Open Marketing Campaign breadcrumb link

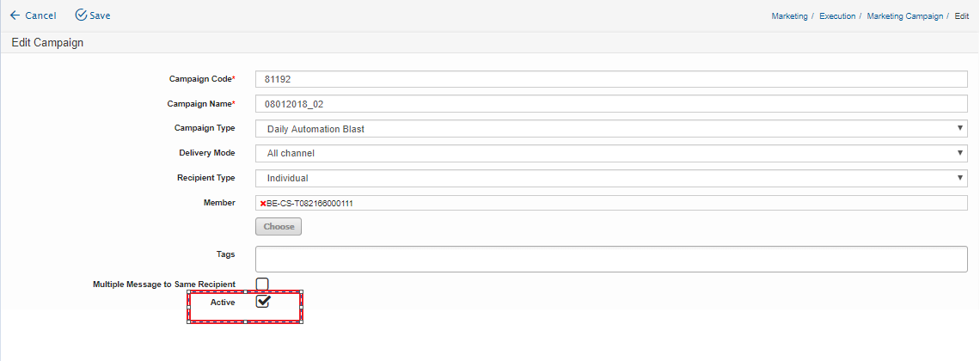(903, 16)
